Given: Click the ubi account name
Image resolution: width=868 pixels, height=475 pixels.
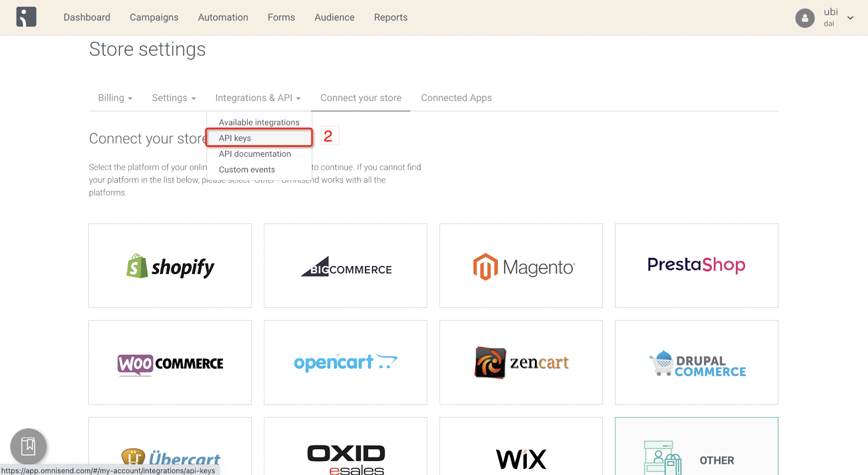Looking at the screenshot, I should 831,12.
